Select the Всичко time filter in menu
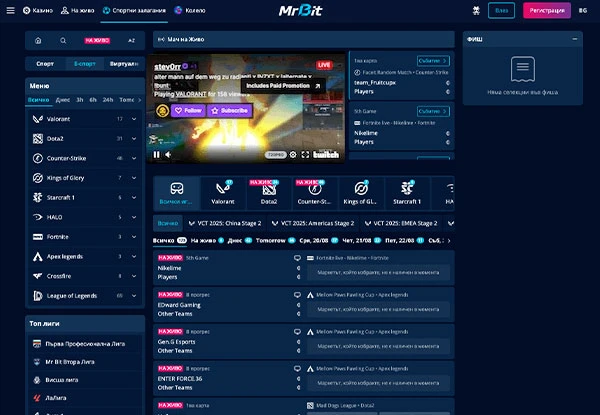 (39, 100)
